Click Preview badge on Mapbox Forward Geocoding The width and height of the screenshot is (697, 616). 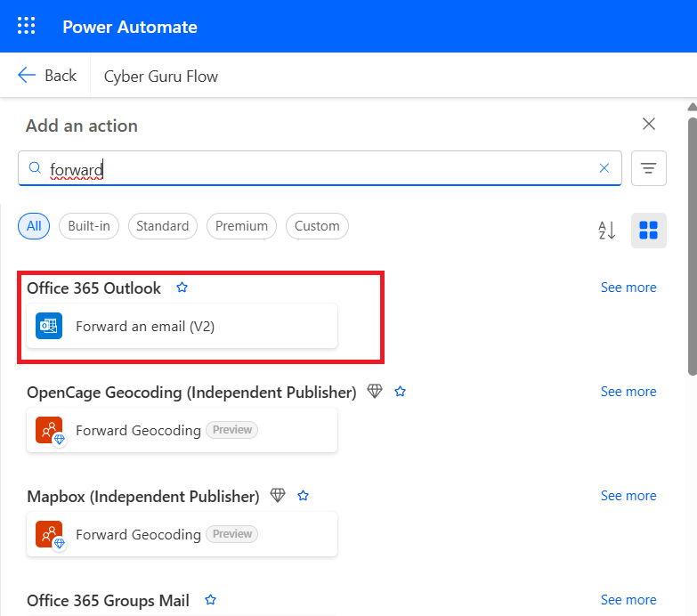click(x=232, y=534)
